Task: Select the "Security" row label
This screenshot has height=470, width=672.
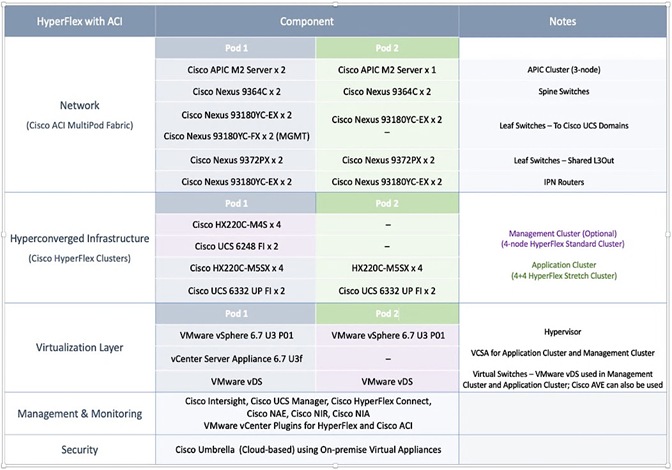Action: point(78,449)
